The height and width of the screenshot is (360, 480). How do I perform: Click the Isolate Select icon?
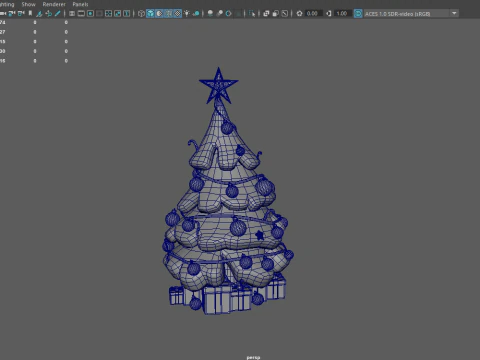point(252,13)
